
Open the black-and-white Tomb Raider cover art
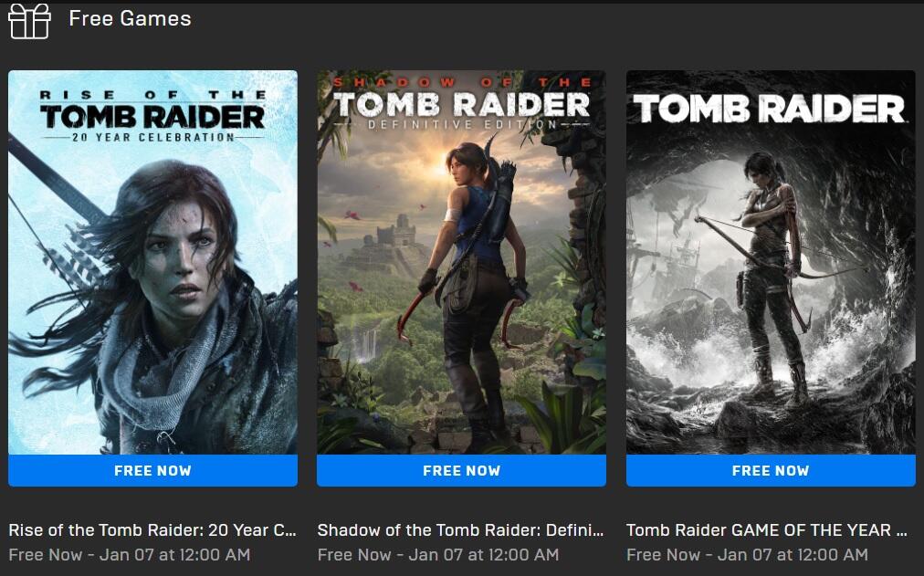point(771,263)
